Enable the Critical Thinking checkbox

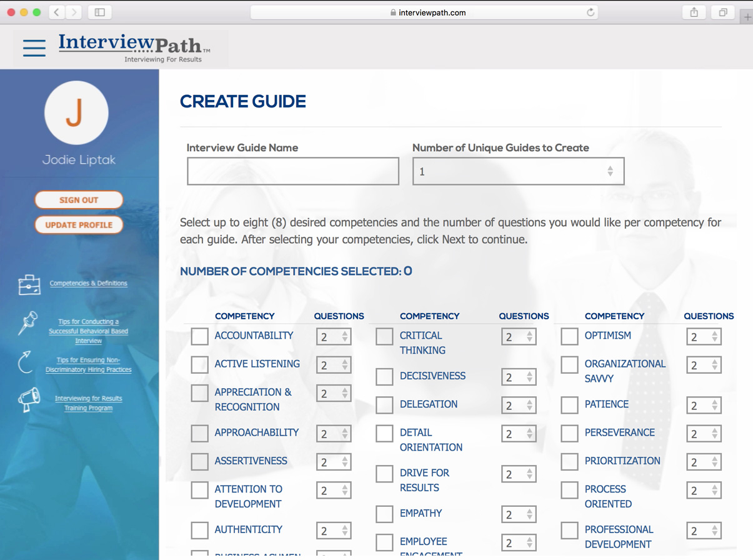(x=384, y=336)
